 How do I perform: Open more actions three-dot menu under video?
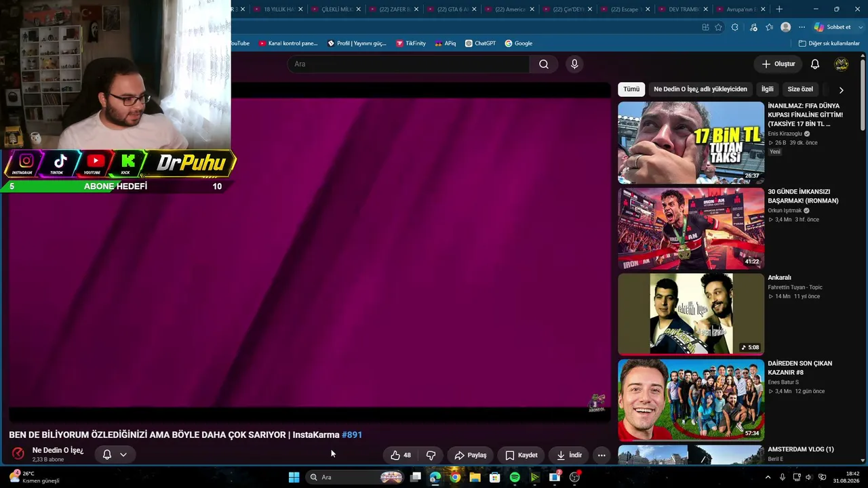[601, 455]
